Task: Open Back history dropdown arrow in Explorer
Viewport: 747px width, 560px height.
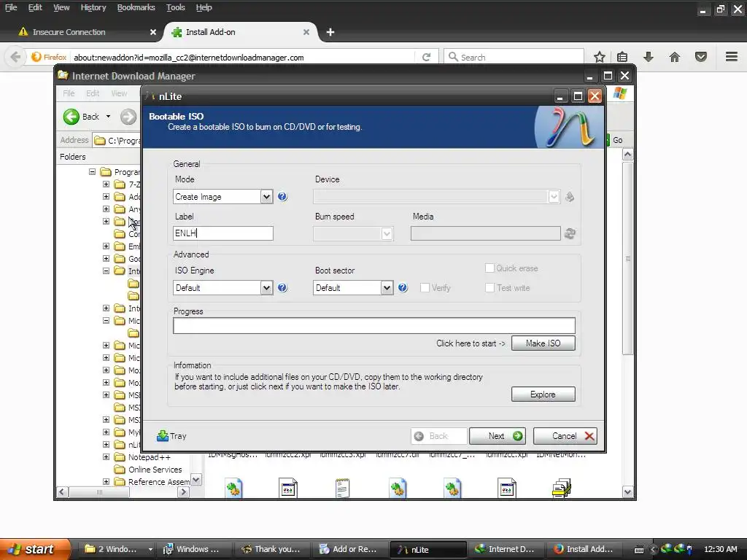Action: coord(108,117)
